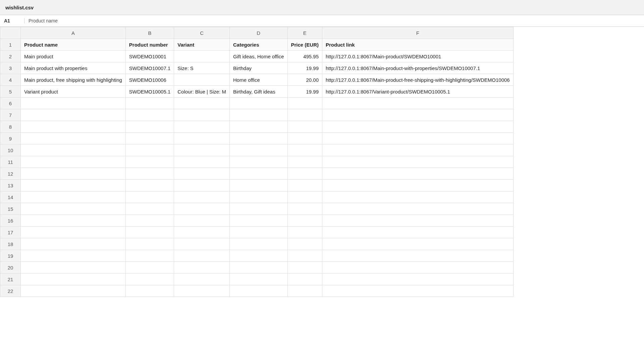Click the cell 'Main product' in row 2

(73, 56)
